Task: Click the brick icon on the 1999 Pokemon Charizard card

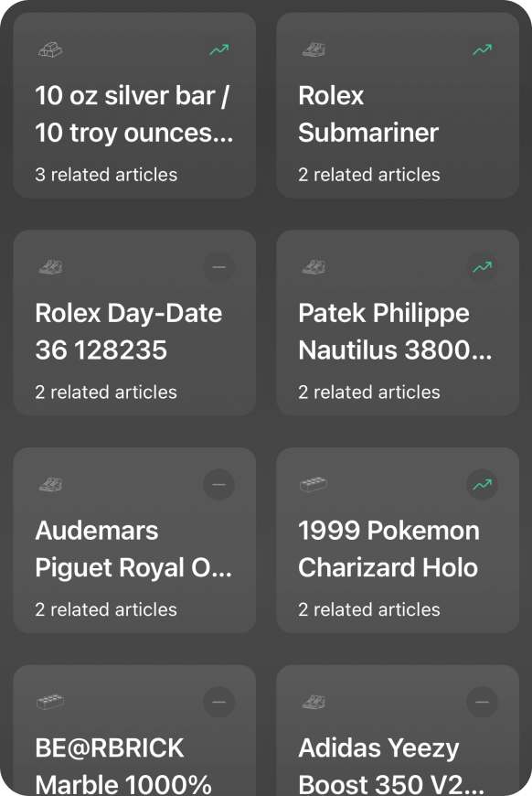Action: [x=314, y=485]
